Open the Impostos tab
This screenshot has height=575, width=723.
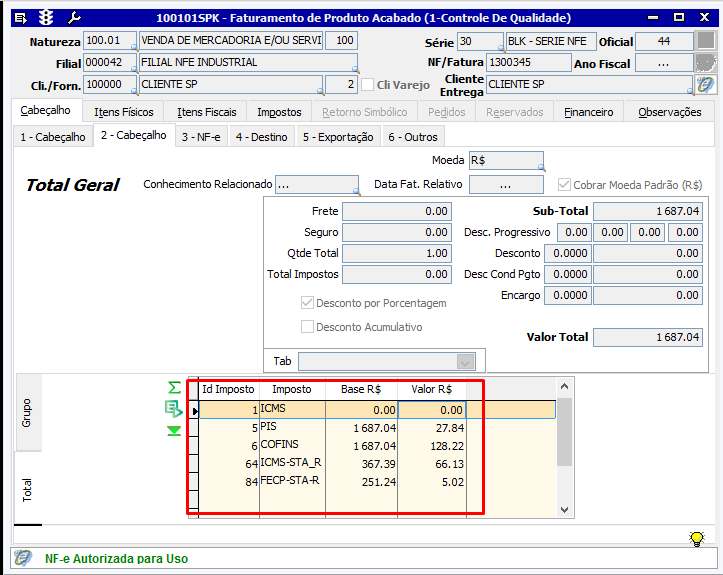click(x=279, y=112)
